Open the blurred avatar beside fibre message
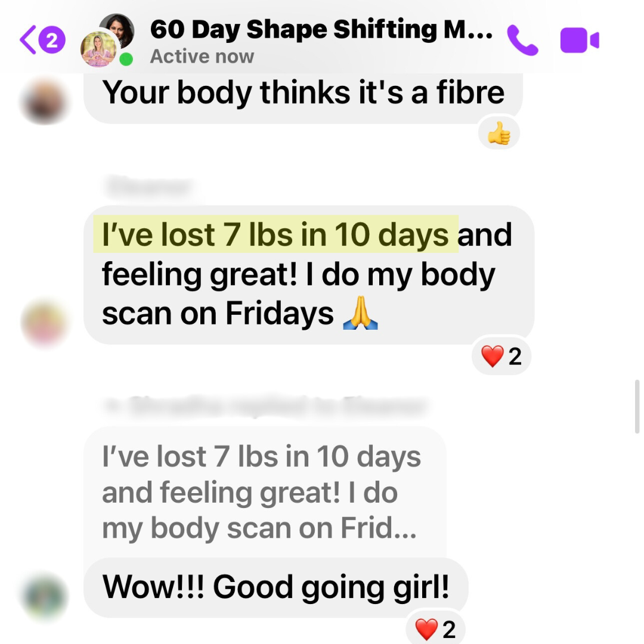 click(x=44, y=103)
